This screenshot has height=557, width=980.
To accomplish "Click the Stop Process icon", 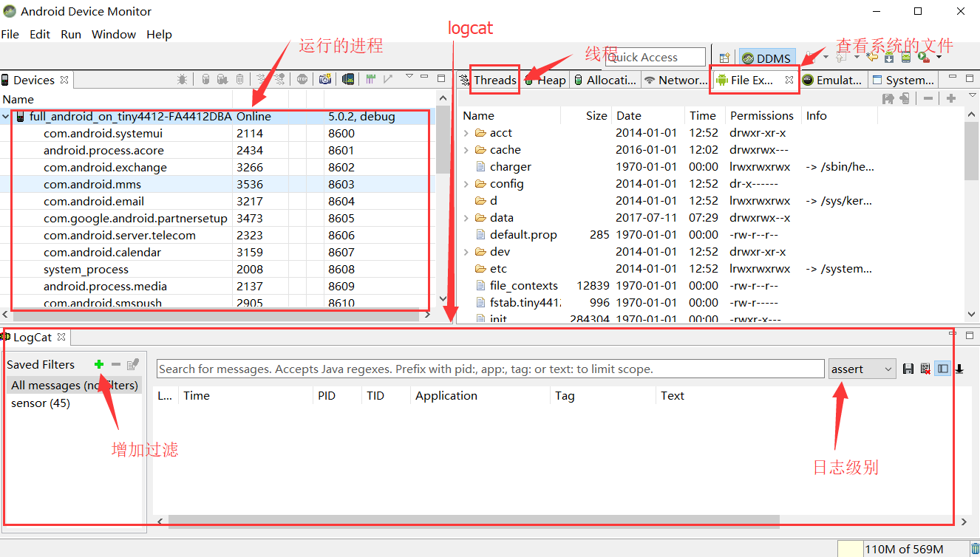I will tap(302, 79).
